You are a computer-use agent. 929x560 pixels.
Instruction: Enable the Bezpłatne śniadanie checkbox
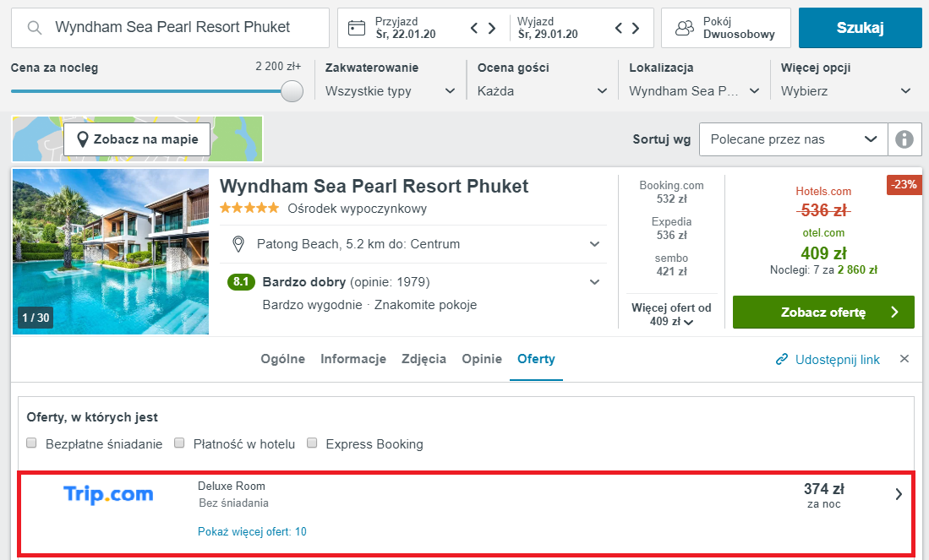[x=31, y=443]
